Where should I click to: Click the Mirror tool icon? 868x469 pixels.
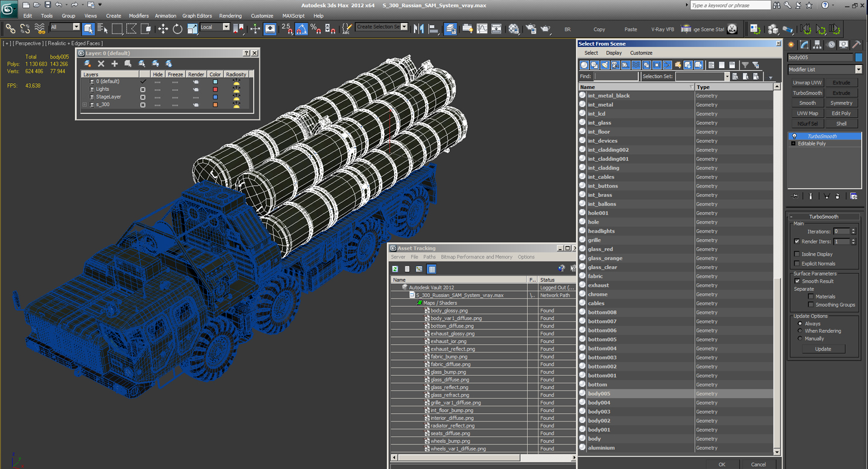[x=419, y=29]
